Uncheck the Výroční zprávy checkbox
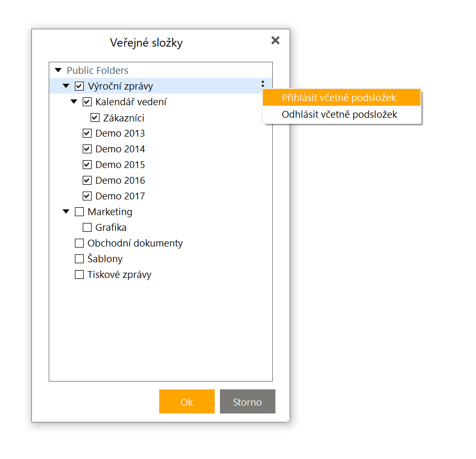 click(79, 86)
